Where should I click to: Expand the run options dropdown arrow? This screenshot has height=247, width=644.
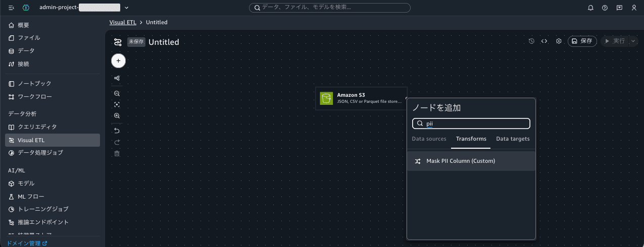(633, 41)
